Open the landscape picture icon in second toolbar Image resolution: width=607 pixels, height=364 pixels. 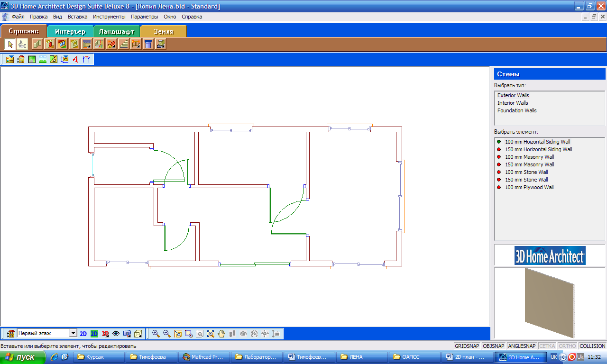click(x=43, y=59)
